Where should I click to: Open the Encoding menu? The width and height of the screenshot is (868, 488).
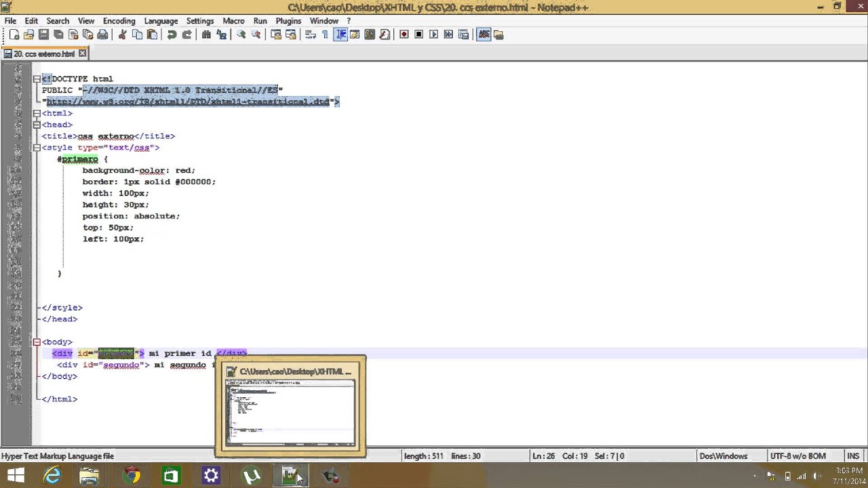(119, 21)
